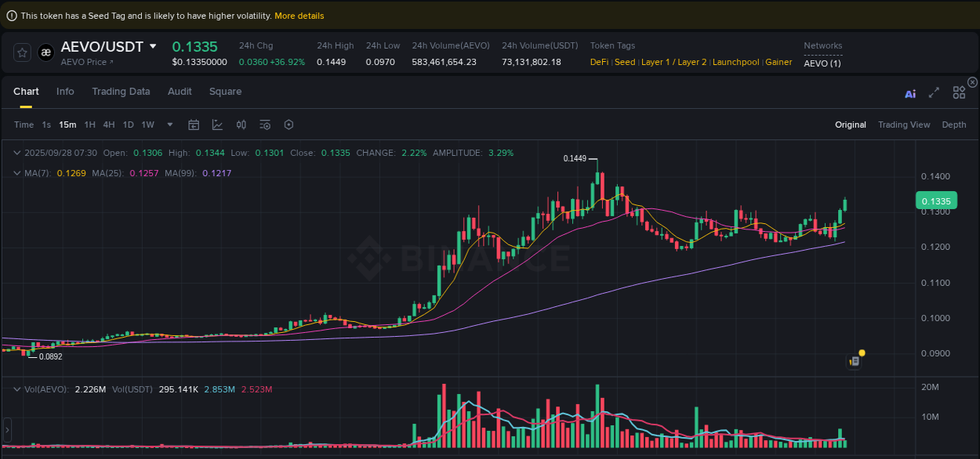Viewport: 980px width, 459px height.
Task: Click the AEVO token logo
Action: pos(45,52)
